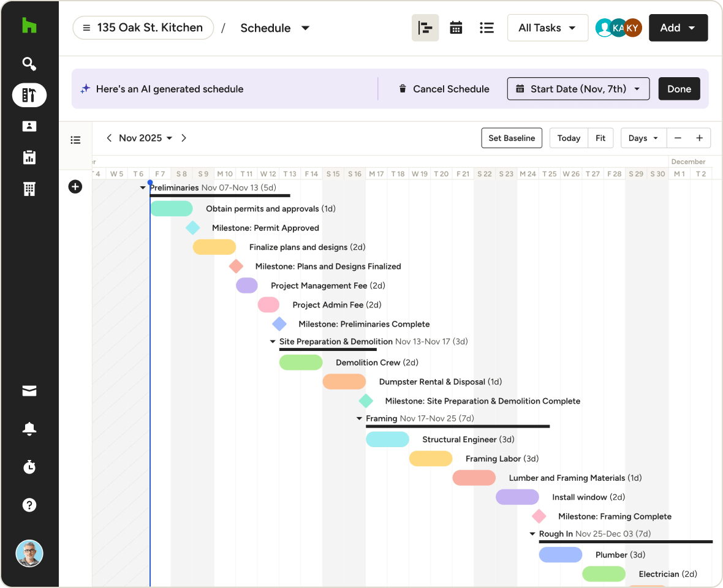Click the Done button

[x=679, y=89]
